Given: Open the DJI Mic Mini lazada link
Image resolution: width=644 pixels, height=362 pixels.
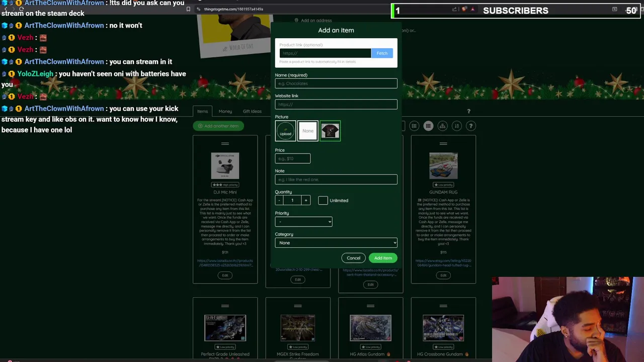Looking at the screenshot, I should pos(225,263).
